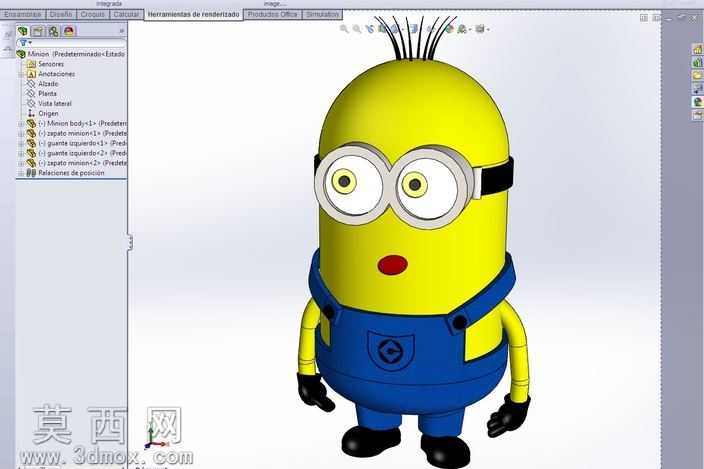Image resolution: width=704 pixels, height=469 pixels.
Task: Select the minion's red mouth in viewport
Action: pyautogui.click(x=392, y=265)
